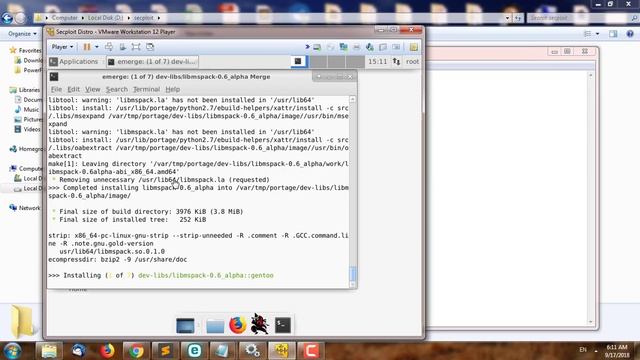The image size is (640, 360).
Task: Open the power options arrow beside pause
Action: 97,47
